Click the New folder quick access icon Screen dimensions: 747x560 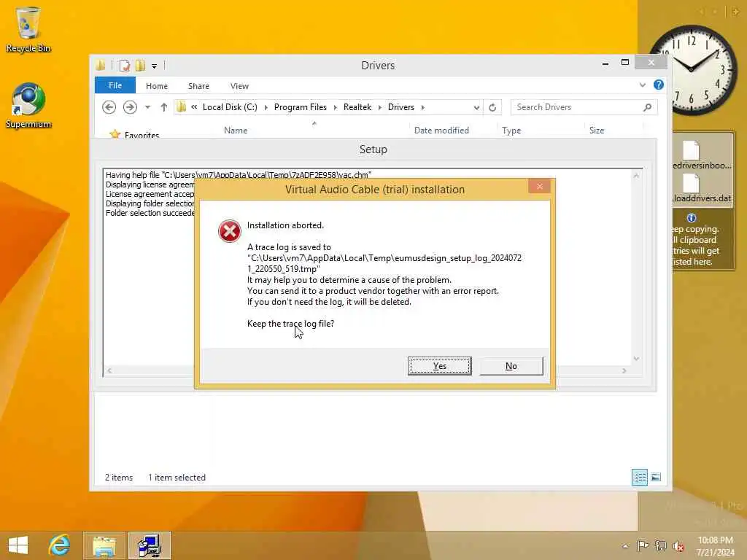[140, 66]
